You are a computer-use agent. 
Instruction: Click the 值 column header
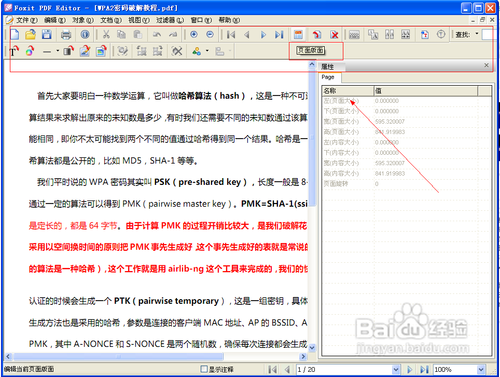pos(425,91)
